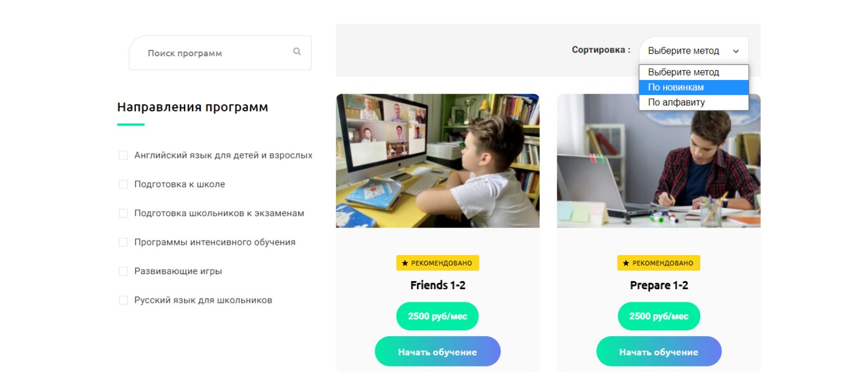Select Выберите метод option in list

click(x=694, y=72)
